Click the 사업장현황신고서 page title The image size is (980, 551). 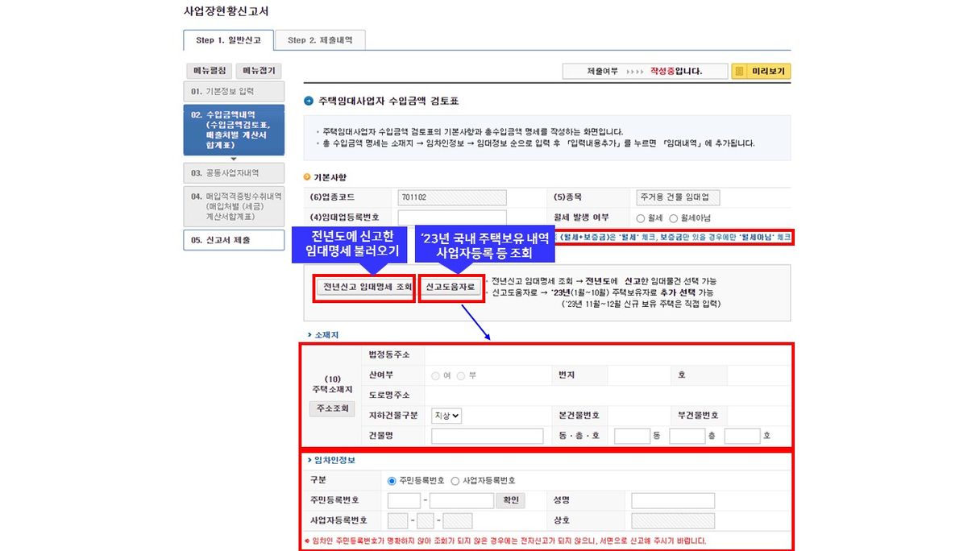point(226,11)
